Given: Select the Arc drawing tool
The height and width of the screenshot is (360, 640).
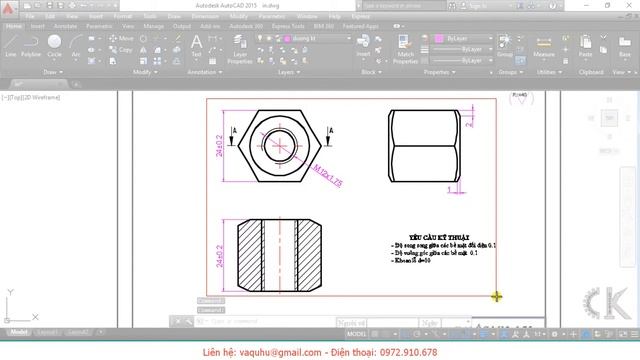Looking at the screenshot, I should pyautogui.click(x=76, y=46).
